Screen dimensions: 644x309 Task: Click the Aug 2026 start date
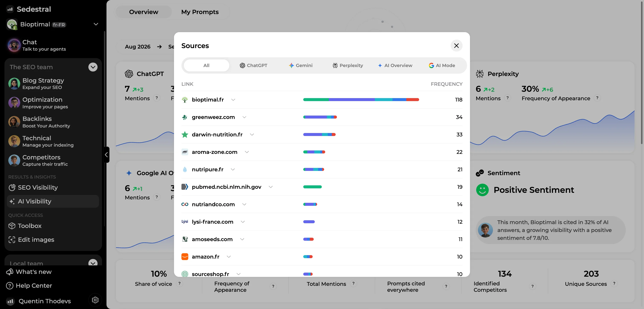(138, 47)
